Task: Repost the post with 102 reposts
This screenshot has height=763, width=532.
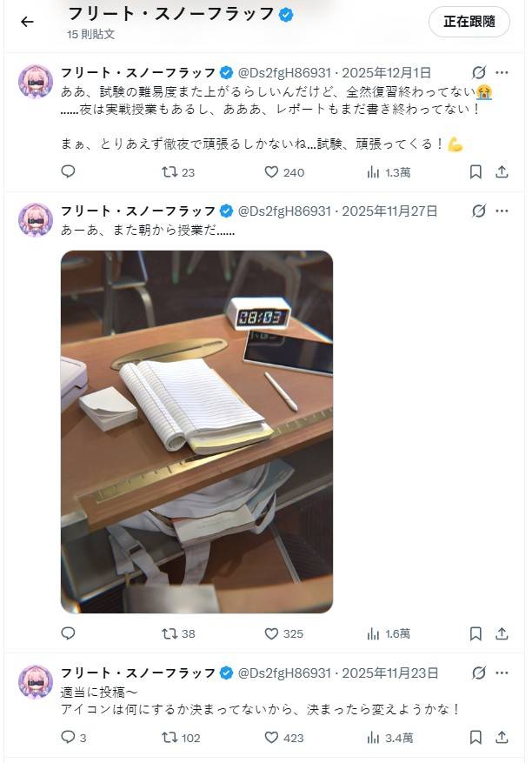Action: 181,738
